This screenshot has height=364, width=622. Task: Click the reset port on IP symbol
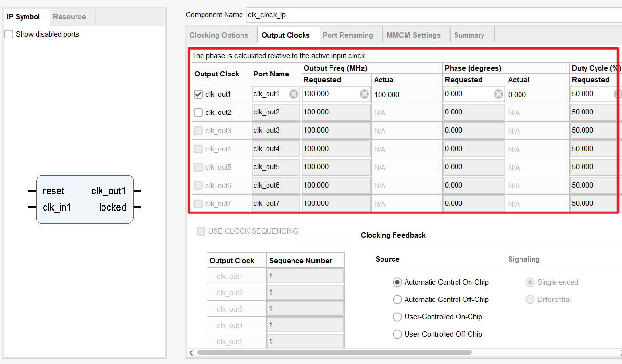[53, 191]
